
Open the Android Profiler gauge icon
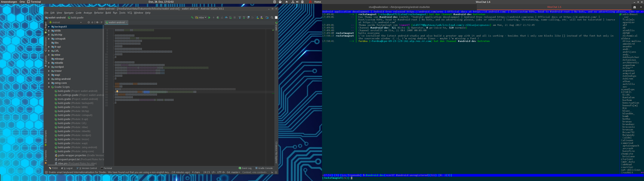[x=226, y=17]
